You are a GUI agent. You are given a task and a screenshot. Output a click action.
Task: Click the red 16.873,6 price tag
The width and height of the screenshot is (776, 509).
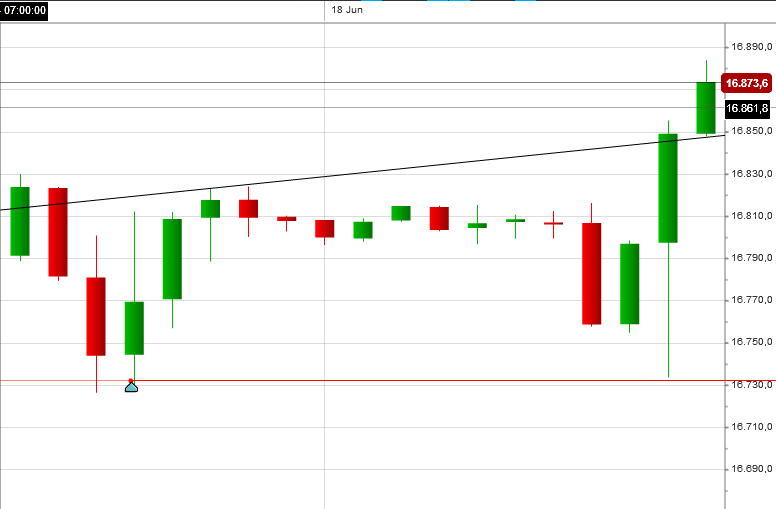click(746, 83)
